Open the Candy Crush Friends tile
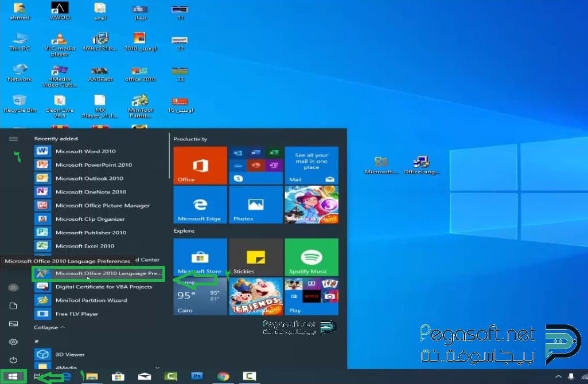This screenshot has width=588, height=384. pos(256,296)
